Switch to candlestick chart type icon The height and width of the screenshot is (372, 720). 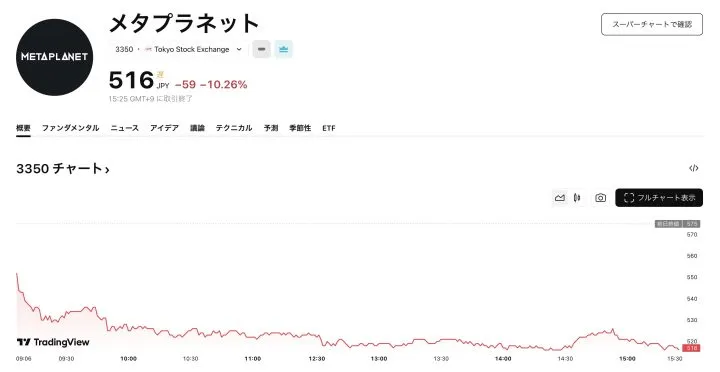pos(577,198)
